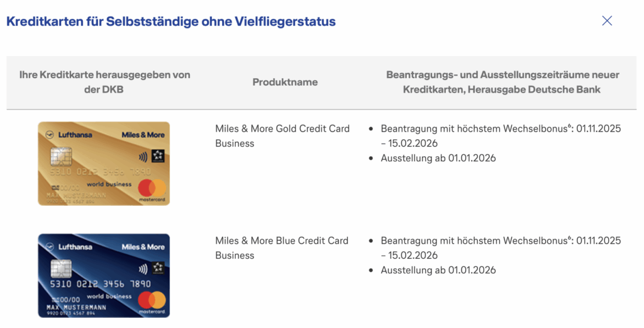Click the 'herausgegeben von der DKB' column header
Image resolution: width=644 pixels, height=328 pixels.
[x=104, y=82]
